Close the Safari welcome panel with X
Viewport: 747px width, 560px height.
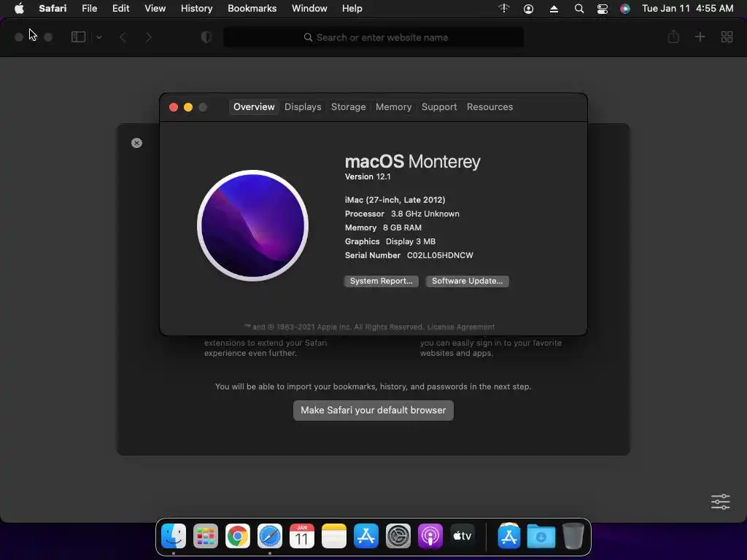(x=136, y=143)
